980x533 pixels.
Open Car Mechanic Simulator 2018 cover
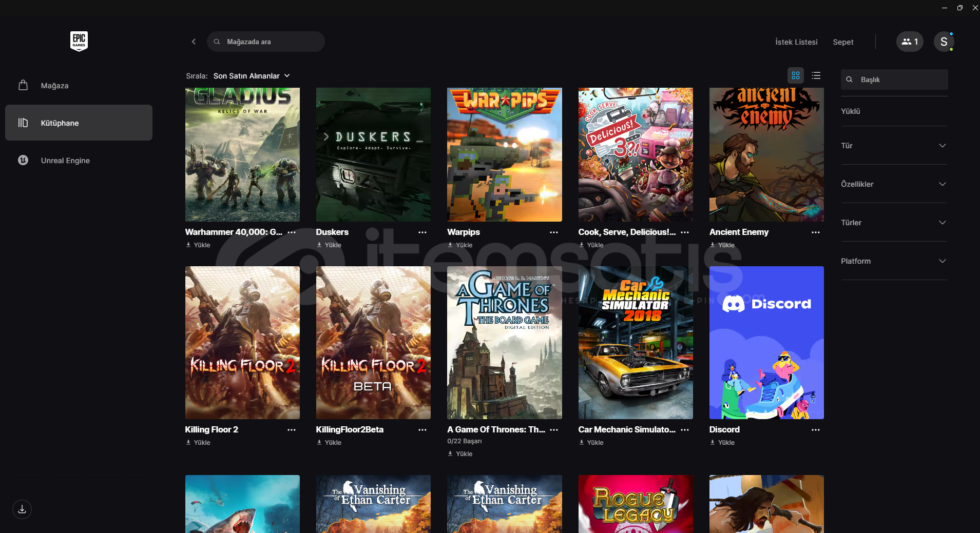tap(636, 343)
